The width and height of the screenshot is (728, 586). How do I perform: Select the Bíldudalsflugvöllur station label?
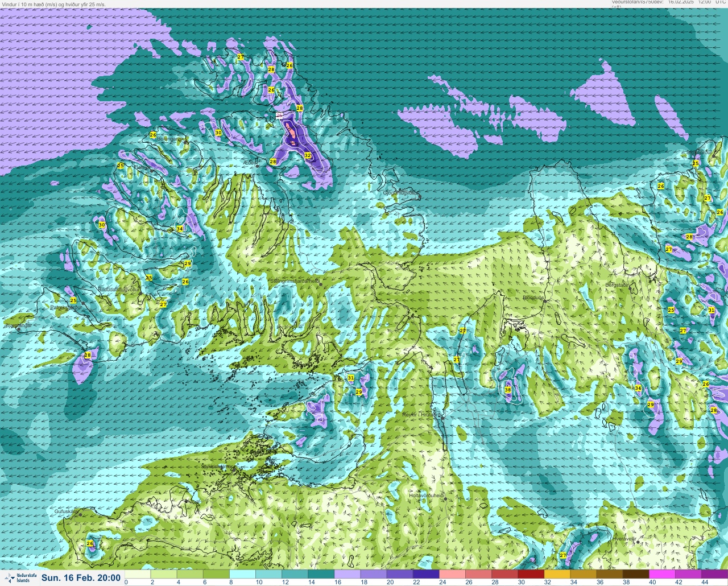(x=119, y=290)
